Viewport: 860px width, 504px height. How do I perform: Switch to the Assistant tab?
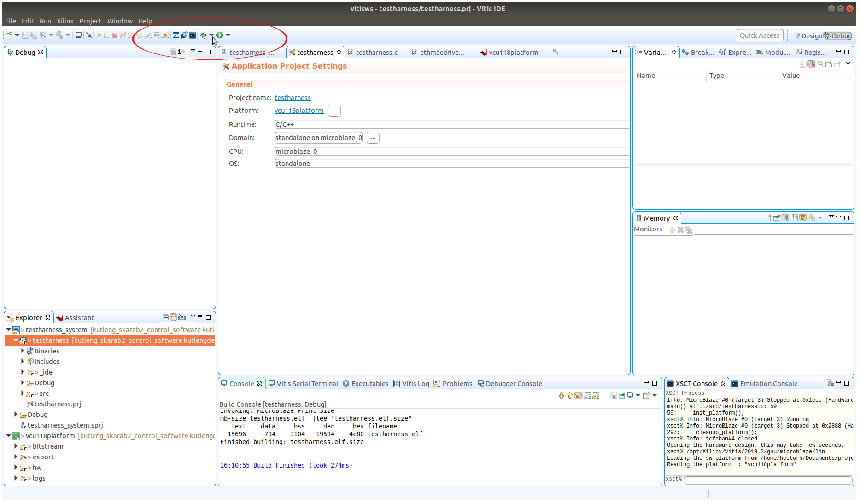75,317
